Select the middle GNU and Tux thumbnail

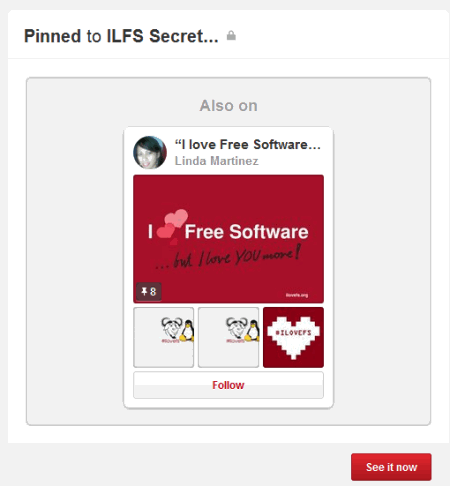coord(228,337)
